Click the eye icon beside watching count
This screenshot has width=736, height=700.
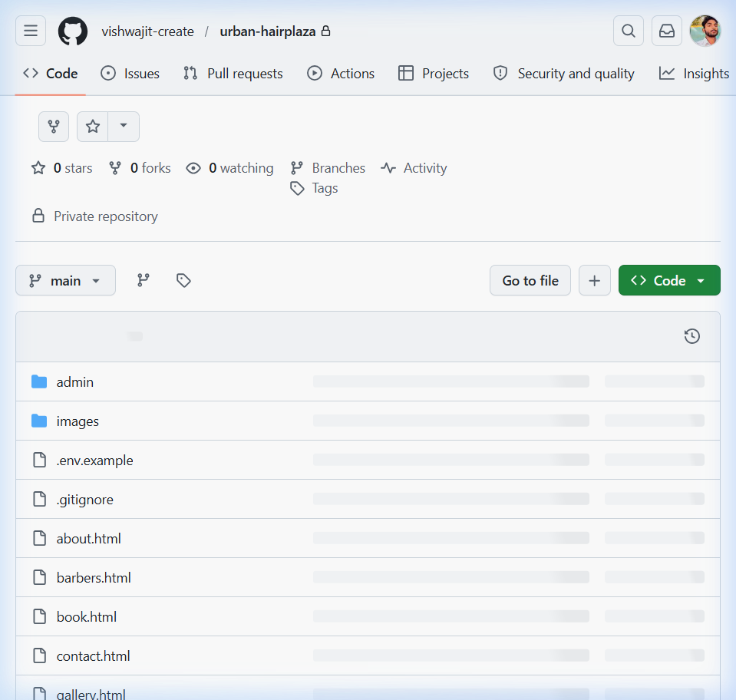click(193, 168)
